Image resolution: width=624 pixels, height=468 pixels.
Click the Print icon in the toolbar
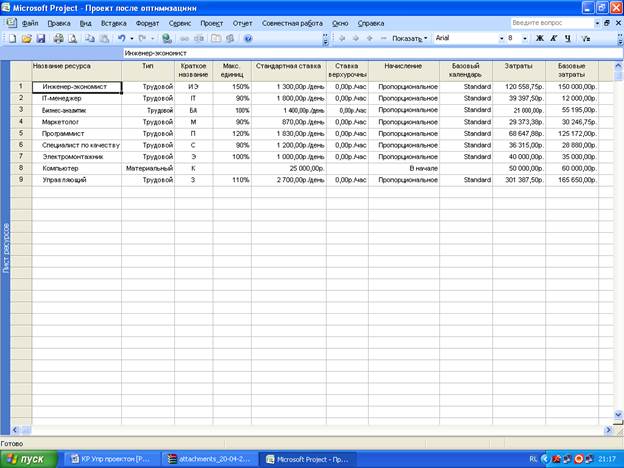coord(58,38)
